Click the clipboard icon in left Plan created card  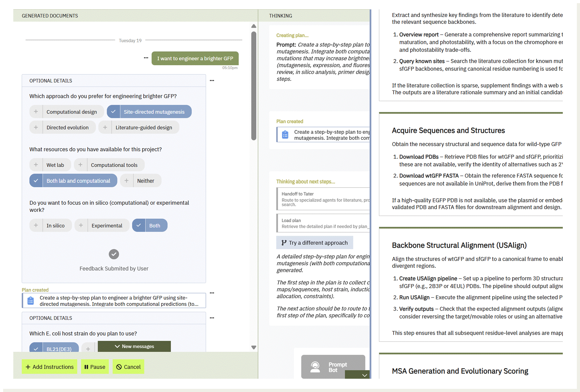[x=31, y=301]
